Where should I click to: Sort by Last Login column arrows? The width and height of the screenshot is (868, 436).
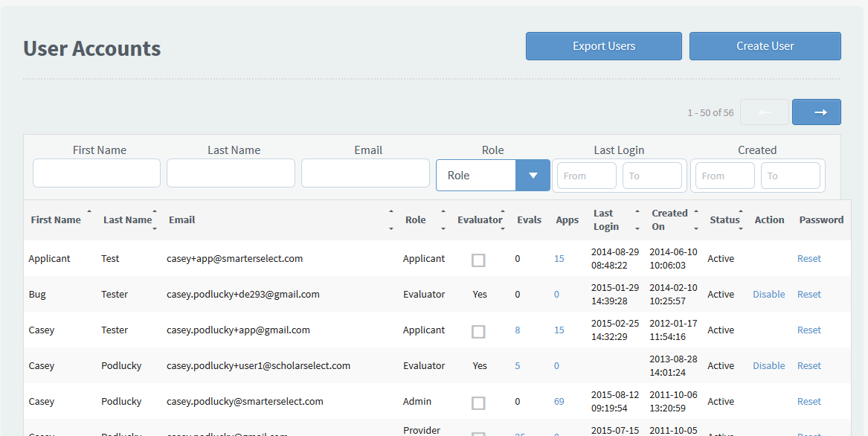[x=637, y=219]
